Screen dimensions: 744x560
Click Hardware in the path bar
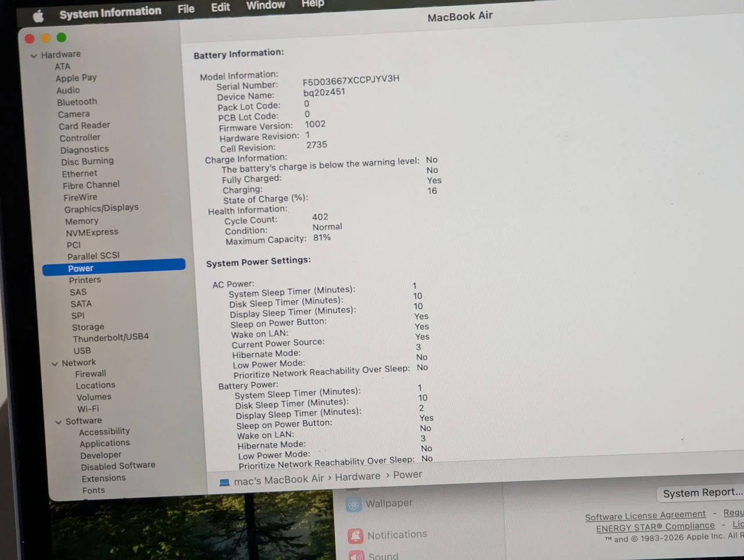coord(357,477)
